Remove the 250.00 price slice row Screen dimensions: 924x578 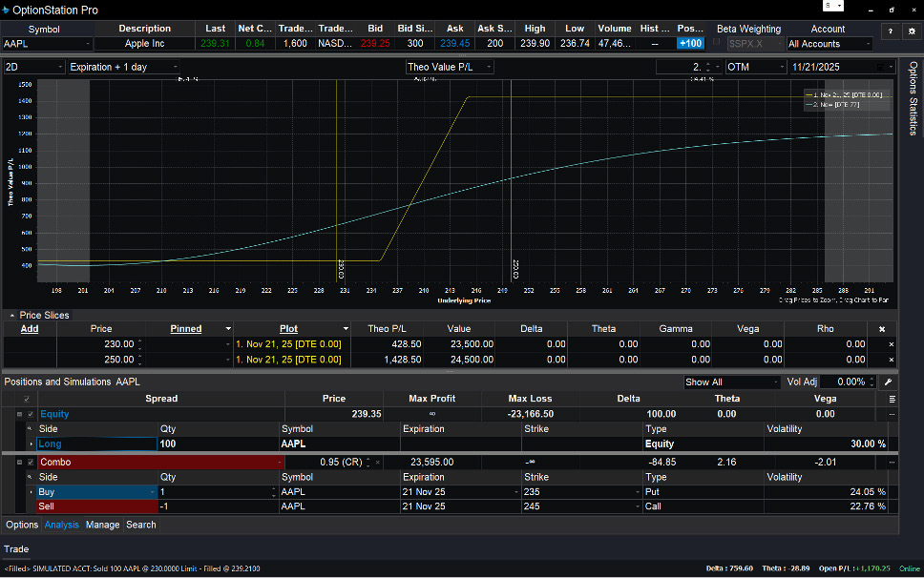click(892, 360)
